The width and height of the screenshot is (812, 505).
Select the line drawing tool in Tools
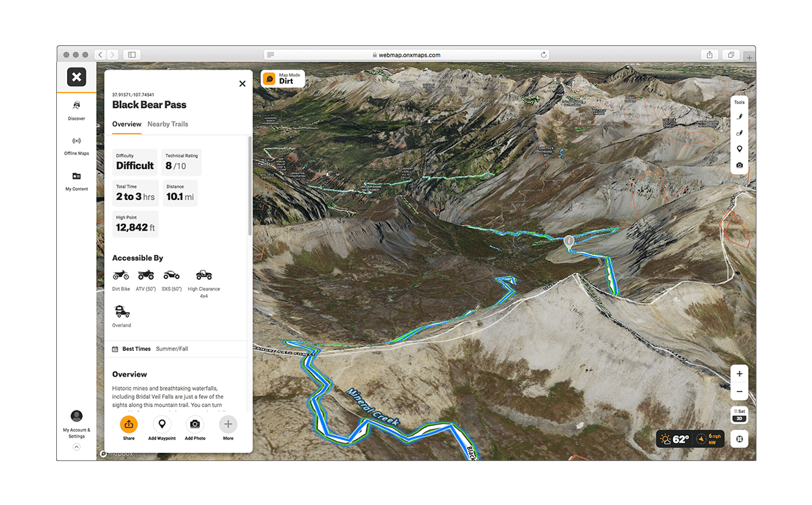click(x=740, y=117)
